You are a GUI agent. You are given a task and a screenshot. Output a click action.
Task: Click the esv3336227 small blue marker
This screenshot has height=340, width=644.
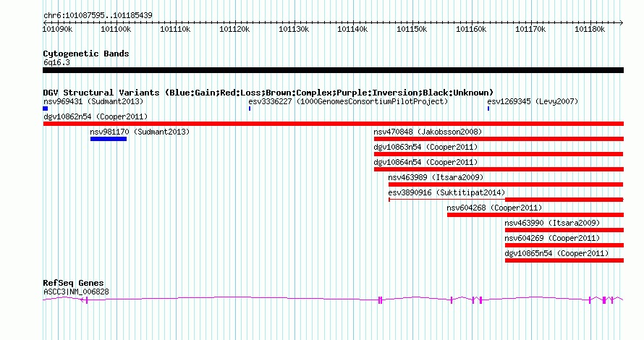point(250,109)
